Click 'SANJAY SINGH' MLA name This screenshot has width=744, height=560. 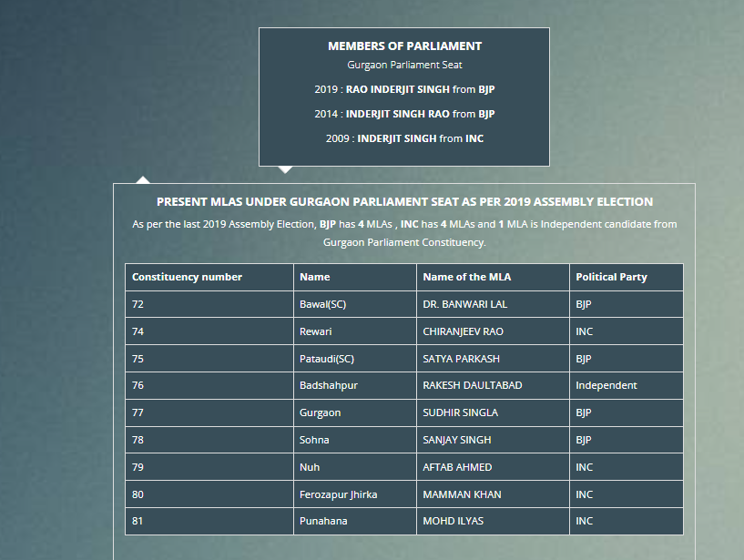457,440
